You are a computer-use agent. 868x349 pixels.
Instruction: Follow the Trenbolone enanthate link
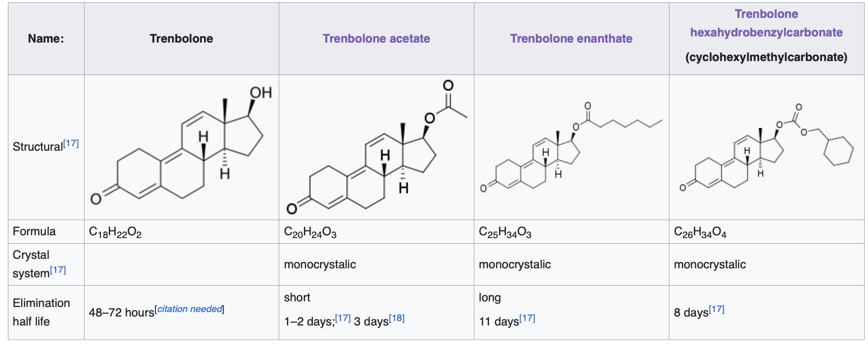(571, 39)
